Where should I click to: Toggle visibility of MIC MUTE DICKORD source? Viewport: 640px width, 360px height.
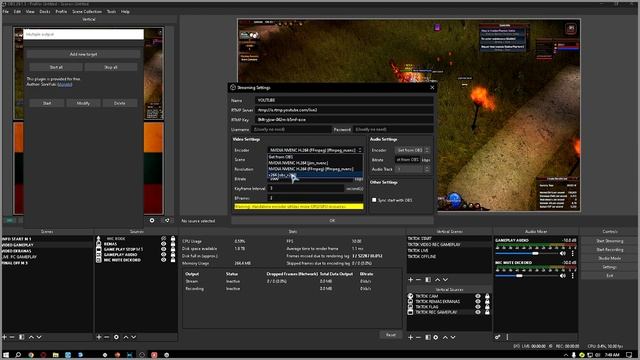163,260
